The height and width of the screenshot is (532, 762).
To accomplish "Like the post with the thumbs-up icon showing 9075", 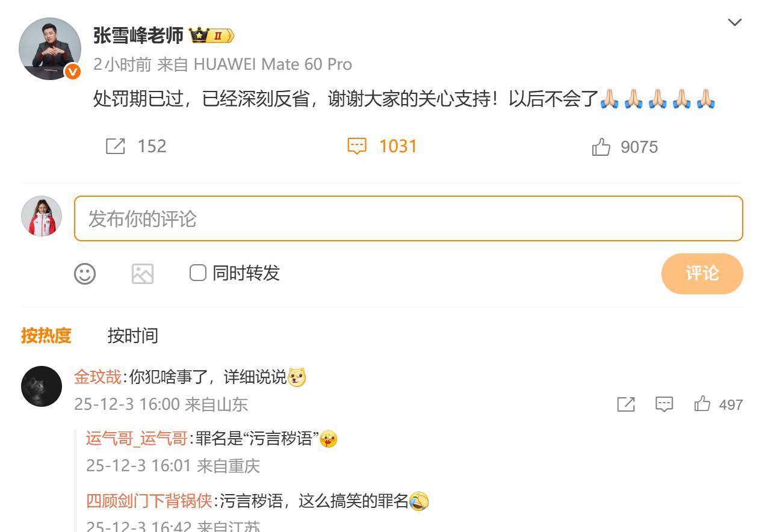I will (x=601, y=147).
